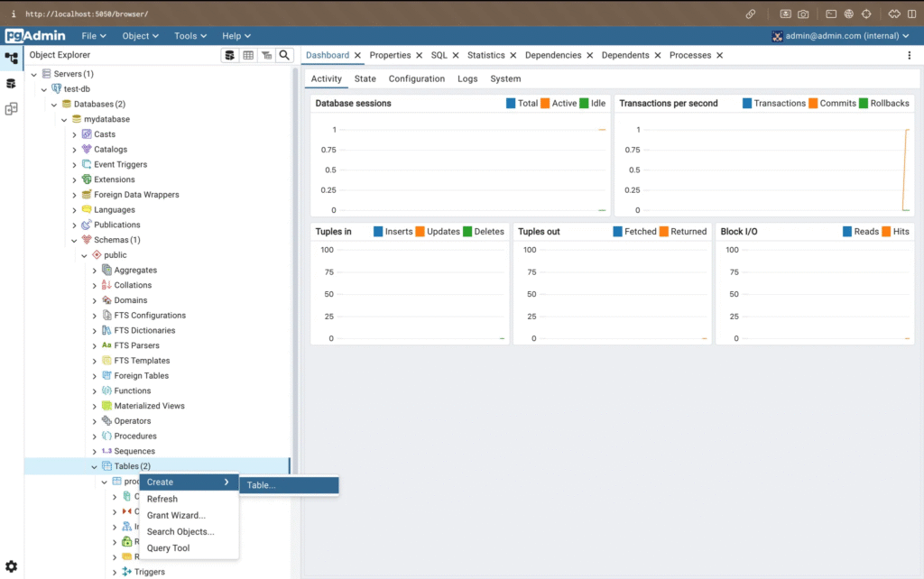
Task: Click the Event Triggers node icon
Action: pyautogui.click(x=87, y=164)
